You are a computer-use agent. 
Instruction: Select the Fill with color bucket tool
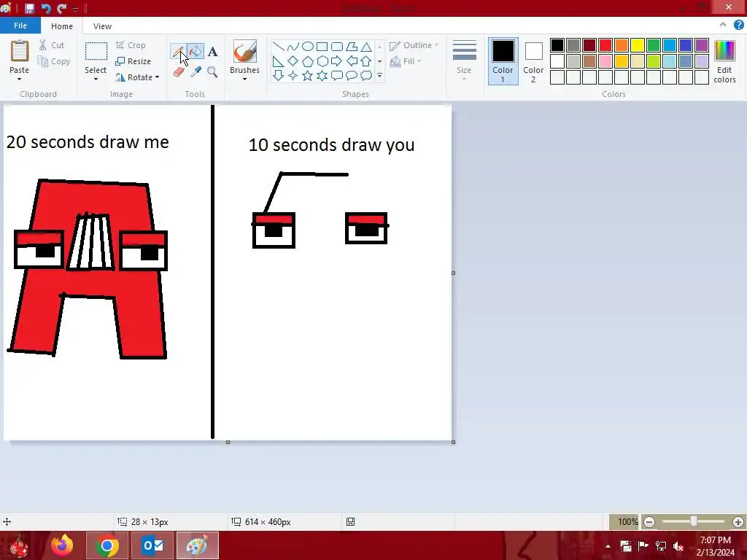(x=196, y=51)
